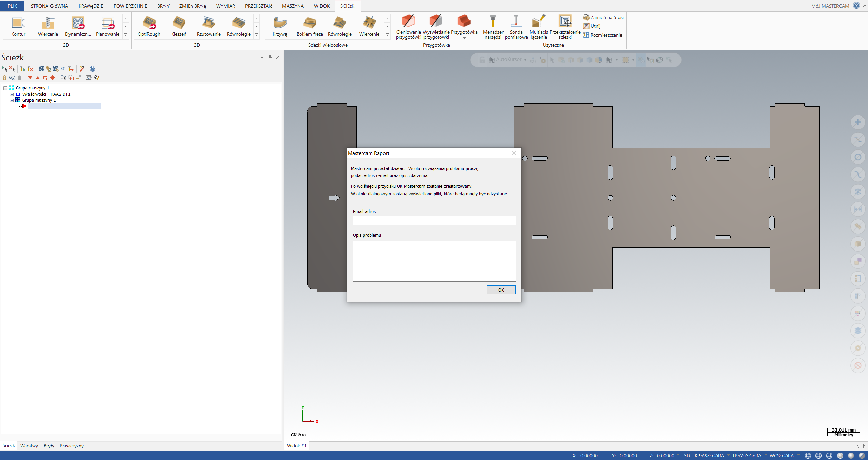
Task: Collapse nested Grupa maszyny-1 node
Action: pos(12,100)
